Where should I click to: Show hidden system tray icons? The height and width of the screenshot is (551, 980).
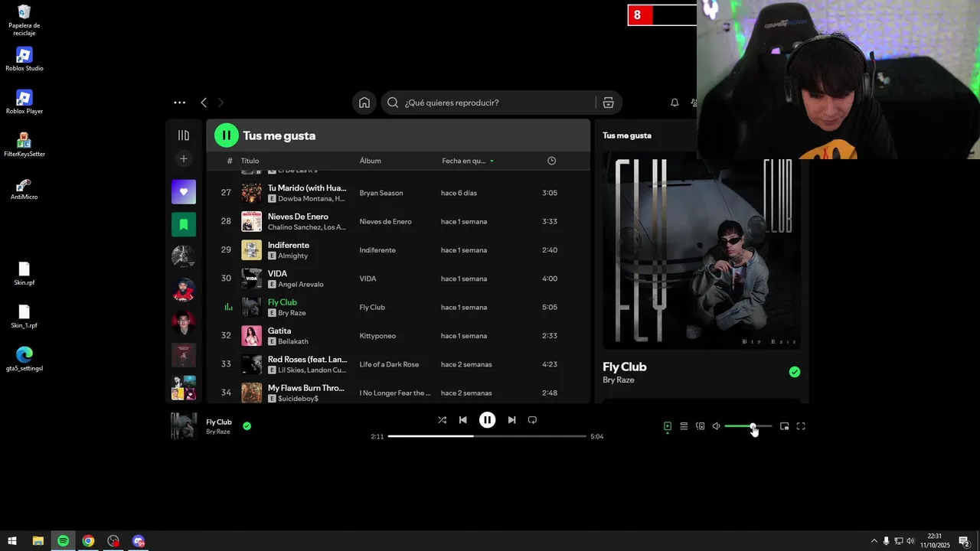pos(873,541)
